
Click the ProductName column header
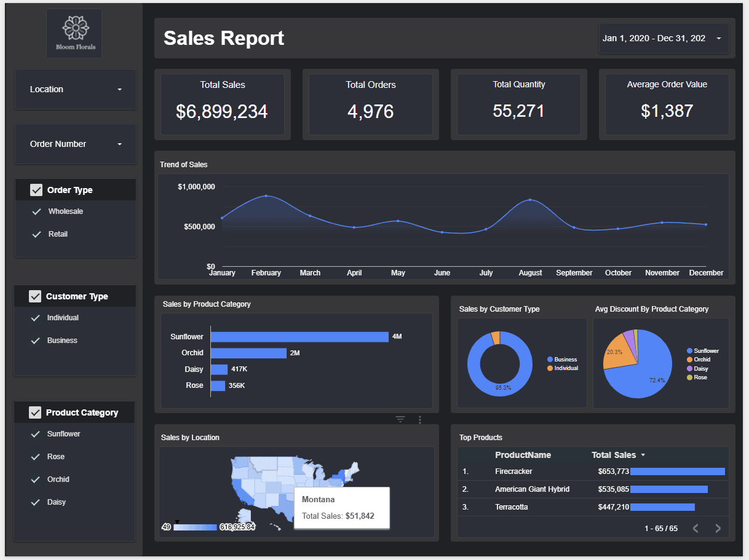click(523, 455)
